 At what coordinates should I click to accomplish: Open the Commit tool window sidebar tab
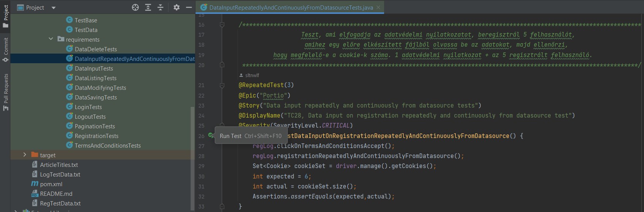click(5, 49)
